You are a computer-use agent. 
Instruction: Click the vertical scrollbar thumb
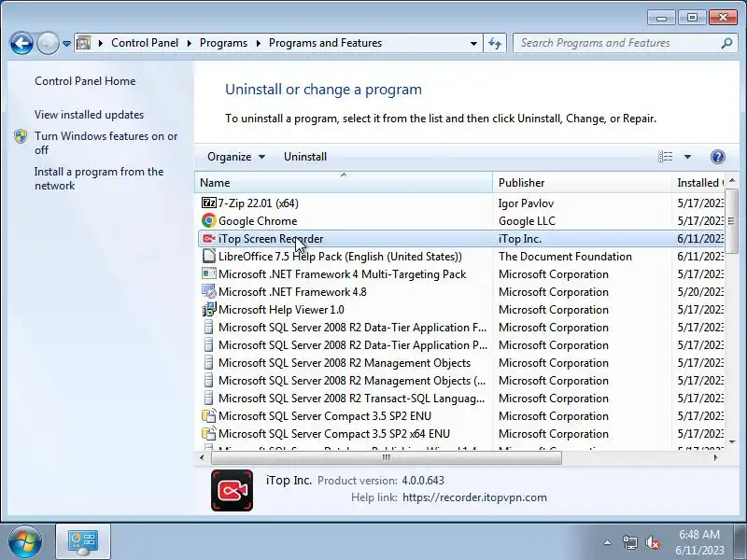[731, 220]
